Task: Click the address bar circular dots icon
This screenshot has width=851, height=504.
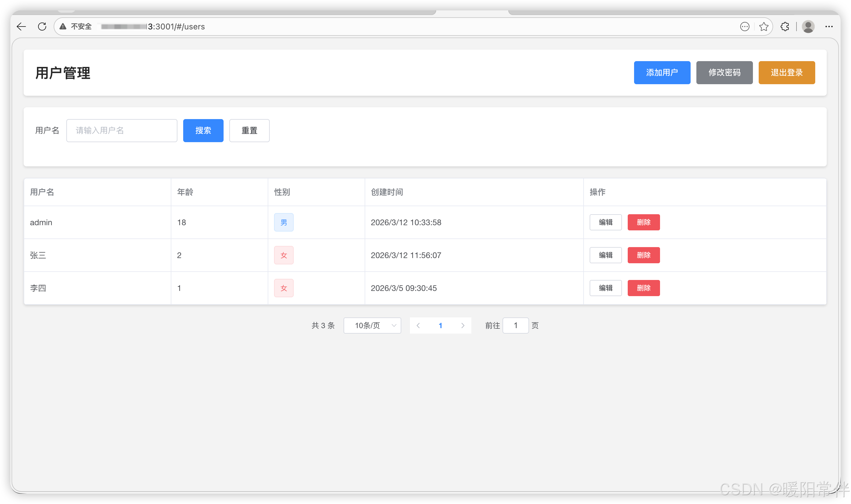Action: click(x=745, y=27)
